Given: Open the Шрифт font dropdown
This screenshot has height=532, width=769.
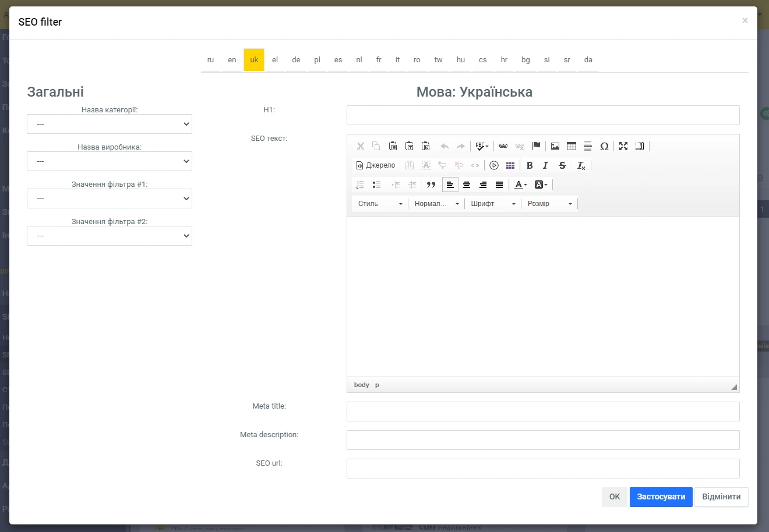Looking at the screenshot, I should coord(493,204).
